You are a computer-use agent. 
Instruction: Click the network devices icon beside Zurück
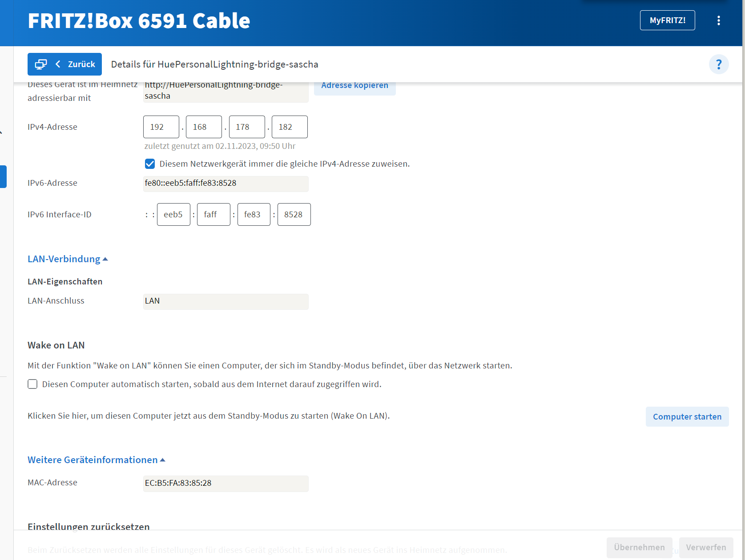(41, 64)
